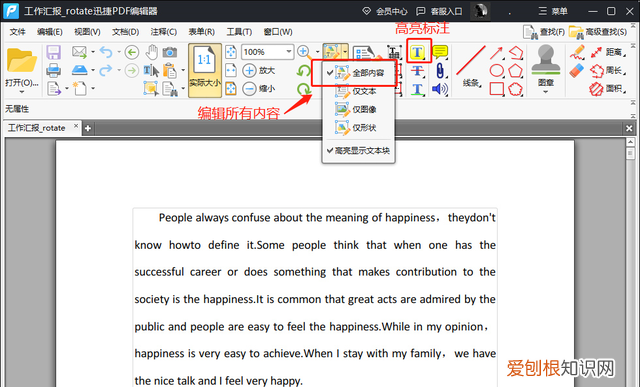Select the oval shape tool
This screenshot has height=387, width=640.
497,71
